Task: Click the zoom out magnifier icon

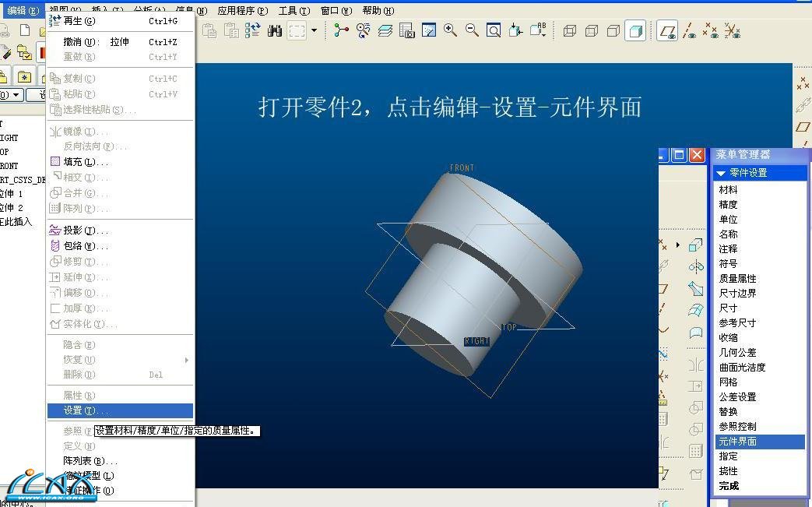Action: tap(472, 30)
